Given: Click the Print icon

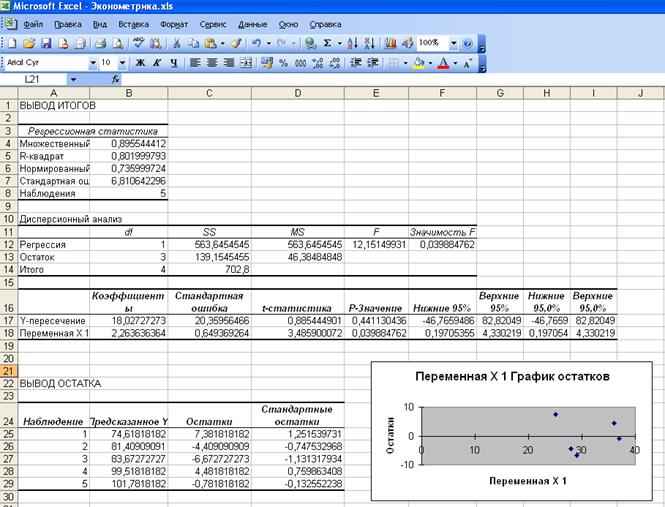Looking at the screenshot, I should pyautogui.click(x=99, y=44).
